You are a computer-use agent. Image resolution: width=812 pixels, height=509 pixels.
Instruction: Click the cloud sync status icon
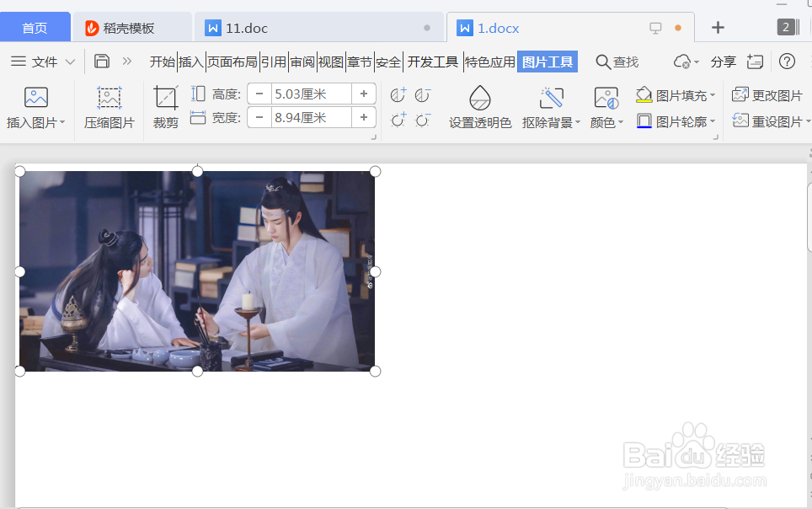682,62
